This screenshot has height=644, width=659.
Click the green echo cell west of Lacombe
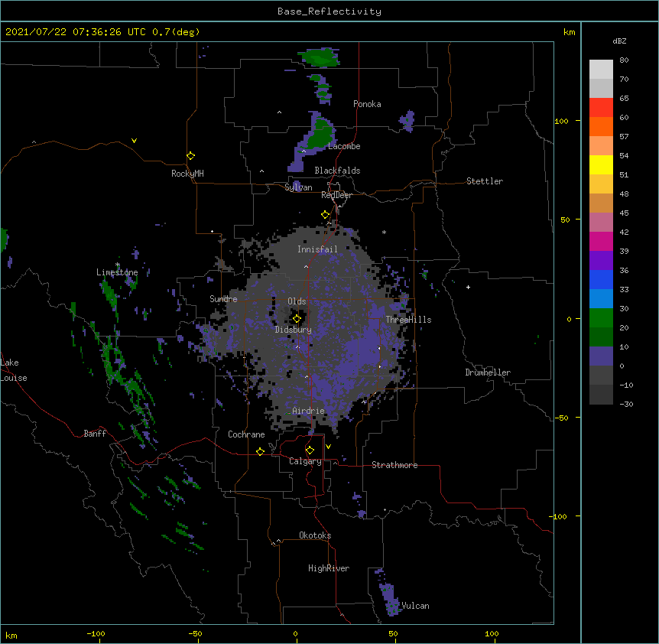320,135
